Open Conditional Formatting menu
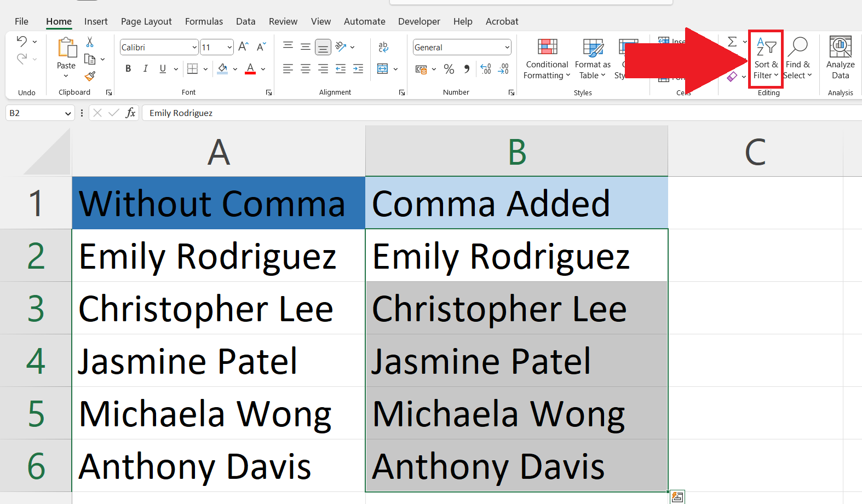Screen dimensions: 862x504 pos(547,59)
